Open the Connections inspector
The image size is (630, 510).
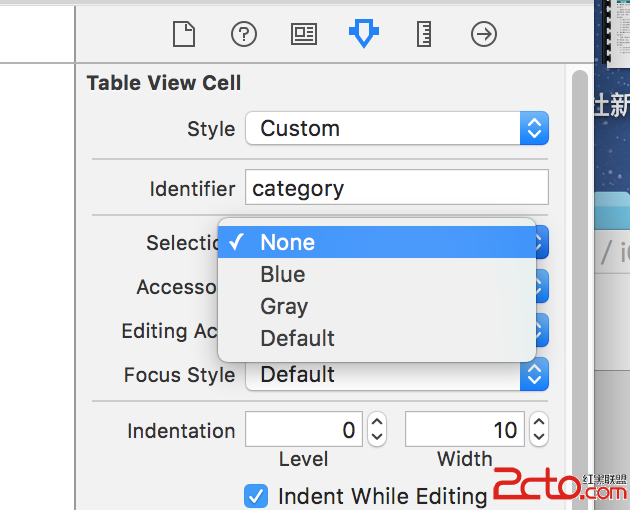tap(484, 35)
